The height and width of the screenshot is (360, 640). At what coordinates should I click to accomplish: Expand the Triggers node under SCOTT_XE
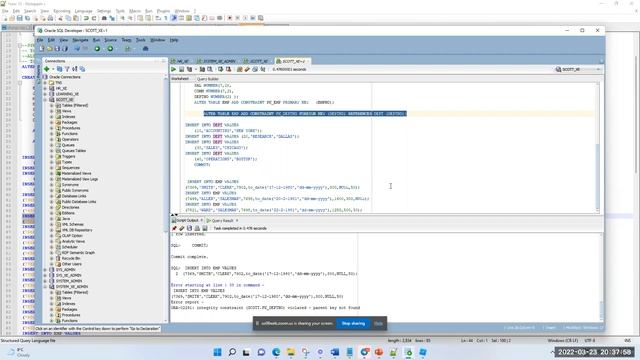52,156
